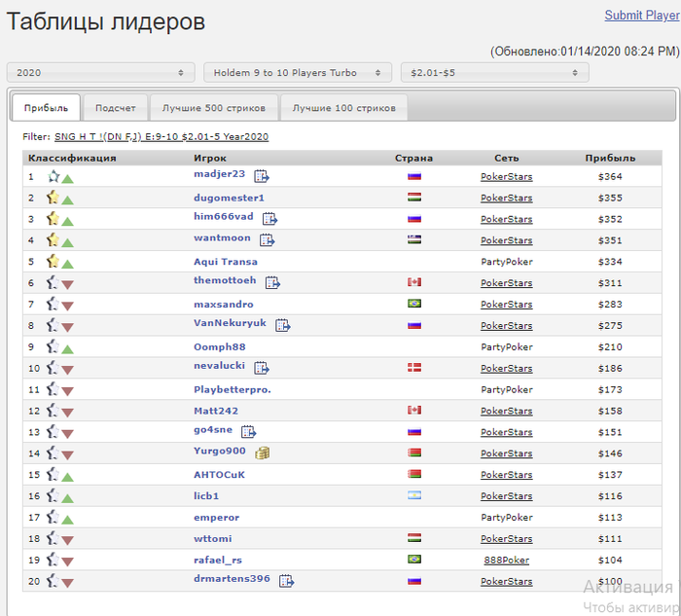Click the Submit Player link

(x=642, y=16)
